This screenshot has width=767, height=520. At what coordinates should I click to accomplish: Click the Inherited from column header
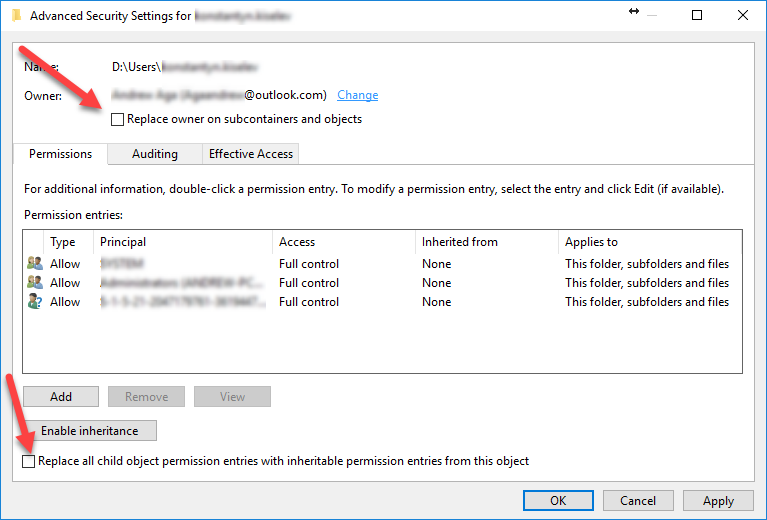pos(487,242)
